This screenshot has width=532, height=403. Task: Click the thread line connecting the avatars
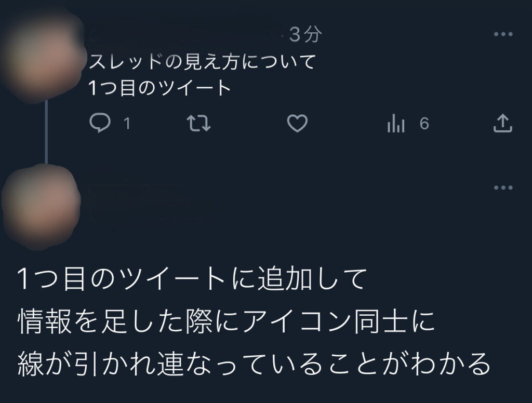pos(46,133)
